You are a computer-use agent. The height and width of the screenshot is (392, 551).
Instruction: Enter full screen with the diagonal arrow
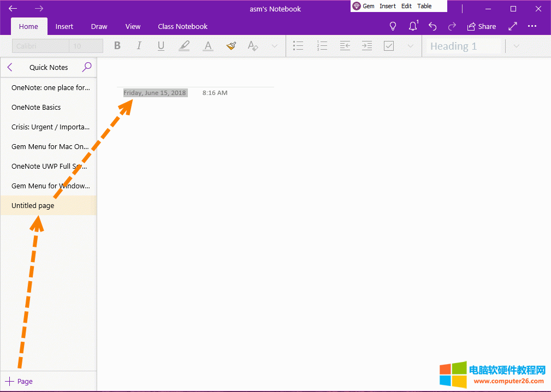coord(512,26)
